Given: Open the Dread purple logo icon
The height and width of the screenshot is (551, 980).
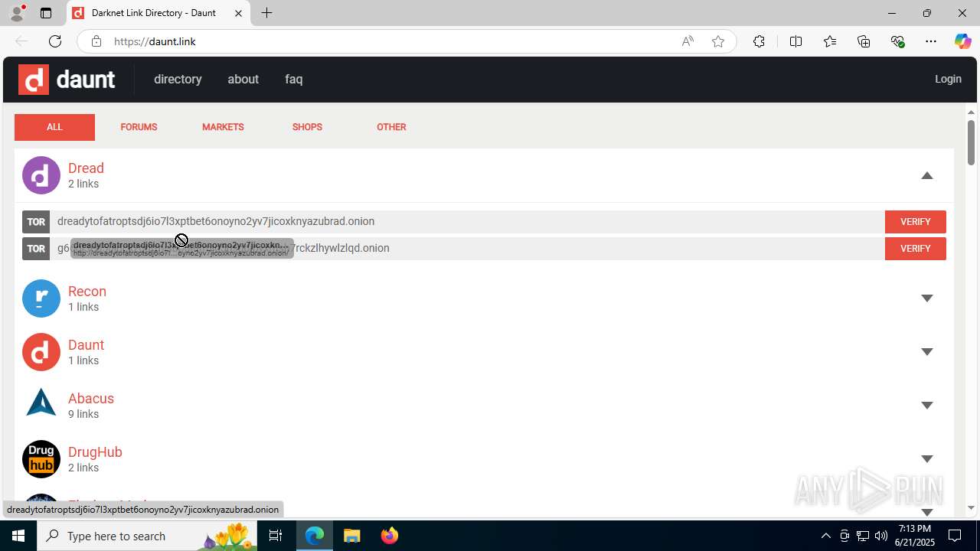Looking at the screenshot, I should point(41,175).
